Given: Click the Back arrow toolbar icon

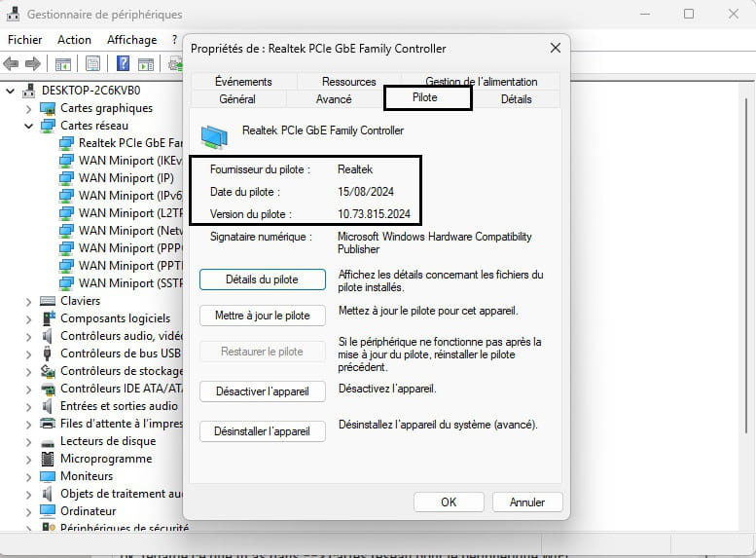Looking at the screenshot, I should pyautogui.click(x=11, y=63).
